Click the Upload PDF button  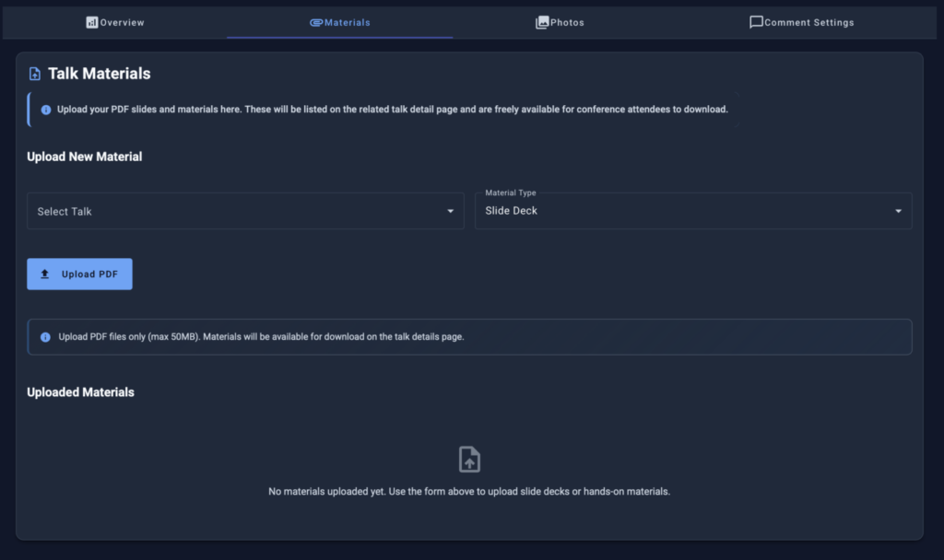[79, 274]
